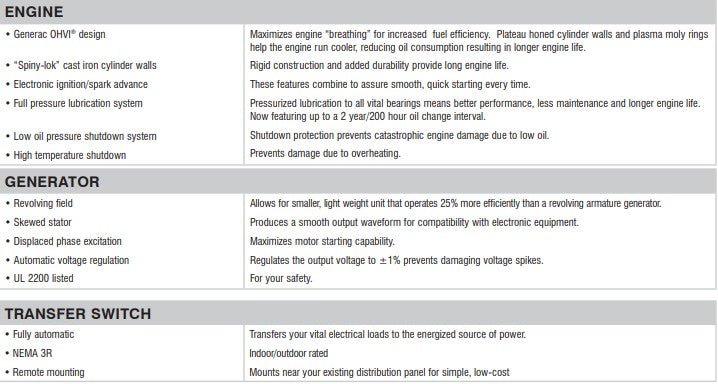This screenshot has width=718, height=384.
Task: Click the TRANSFER SWITCH section header
Action: tap(78, 314)
